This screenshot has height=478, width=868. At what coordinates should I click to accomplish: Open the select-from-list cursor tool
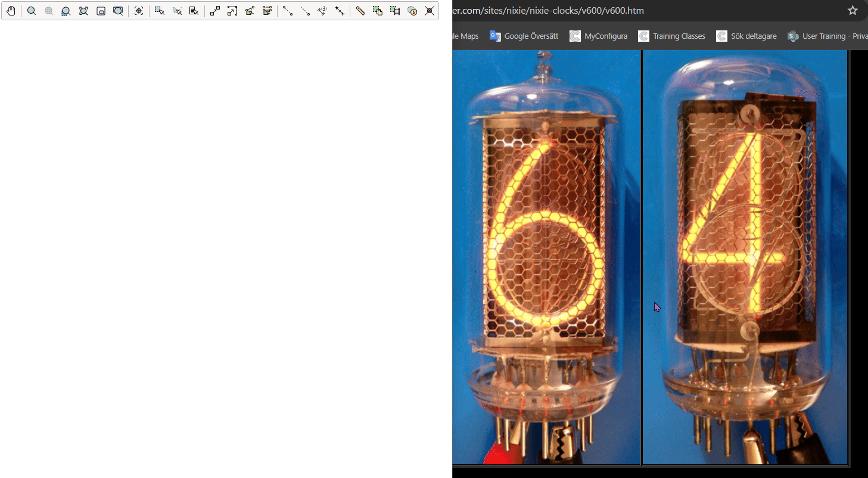pyautogui.click(x=194, y=11)
